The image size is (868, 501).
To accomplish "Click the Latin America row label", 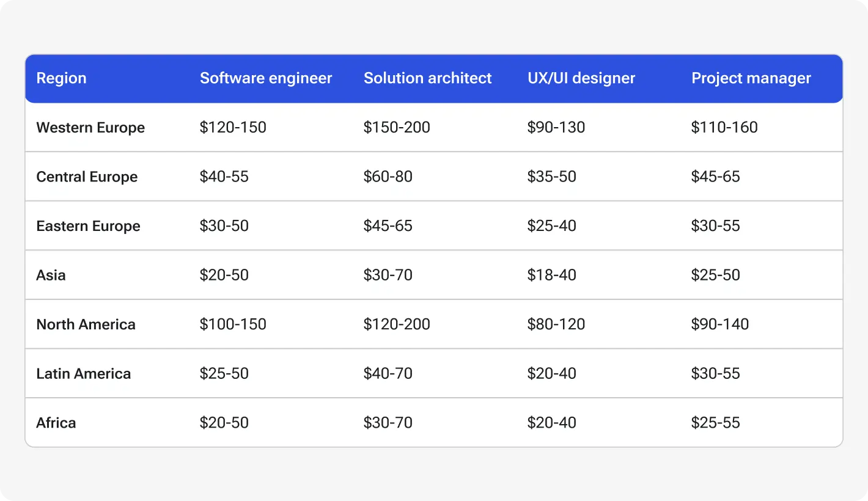I will pyautogui.click(x=83, y=373).
